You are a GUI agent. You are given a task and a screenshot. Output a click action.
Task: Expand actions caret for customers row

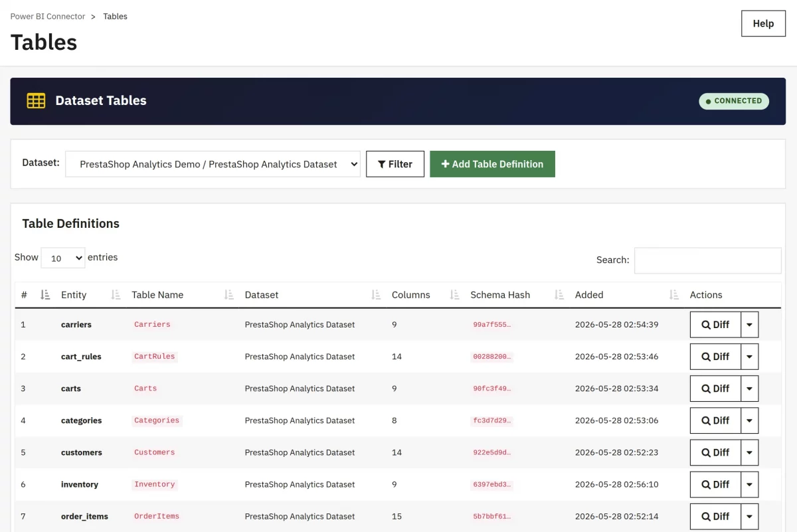749,452
